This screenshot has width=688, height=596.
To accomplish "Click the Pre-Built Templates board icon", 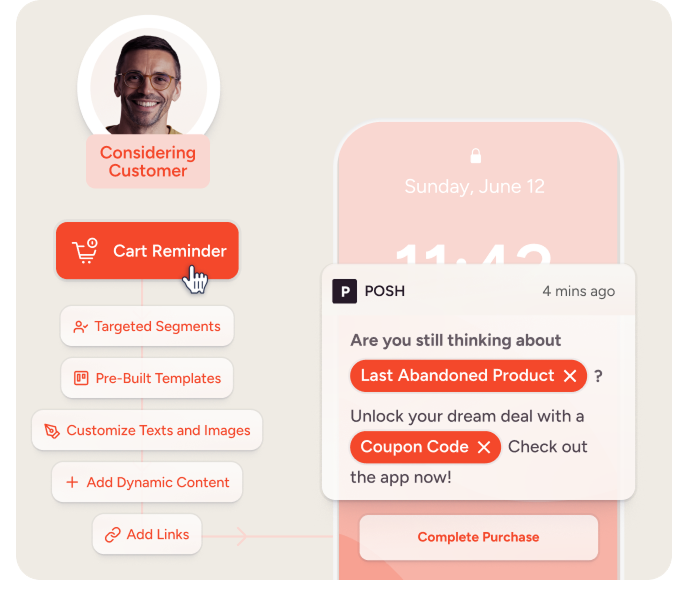I will (81, 379).
